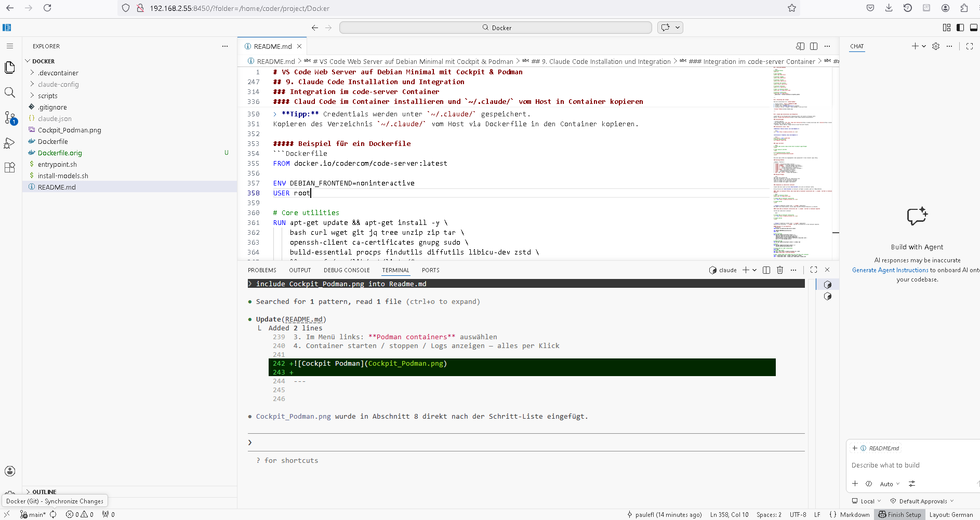Click Ln 358, Col 10 go-to-line item
Image resolution: width=980 pixels, height=520 pixels.
coord(730,515)
